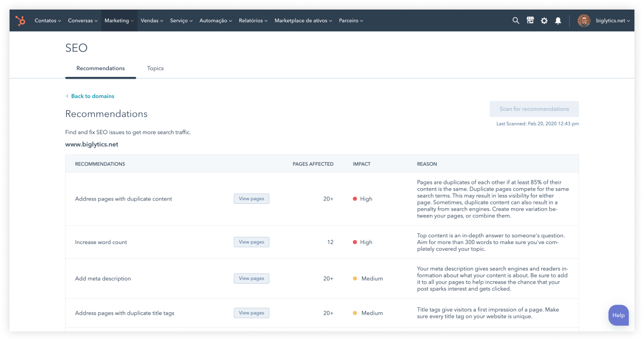Open the Automação navigation menu

point(215,21)
